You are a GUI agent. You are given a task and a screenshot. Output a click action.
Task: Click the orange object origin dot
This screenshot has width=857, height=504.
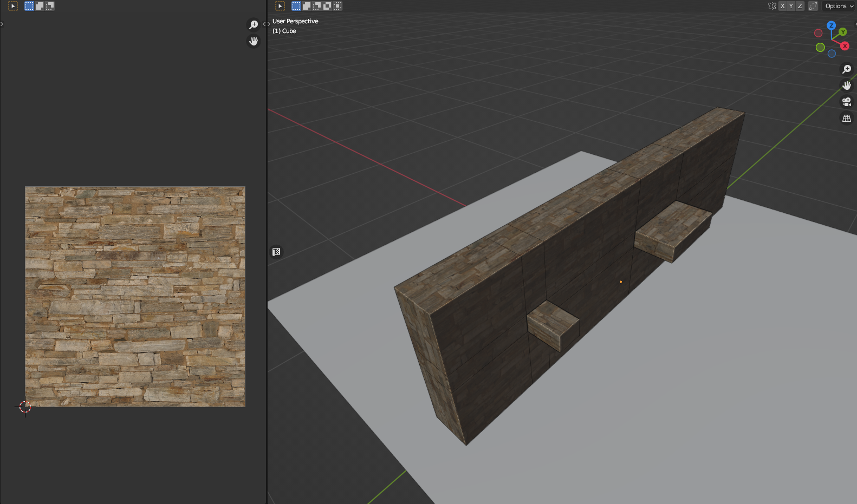[621, 282]
